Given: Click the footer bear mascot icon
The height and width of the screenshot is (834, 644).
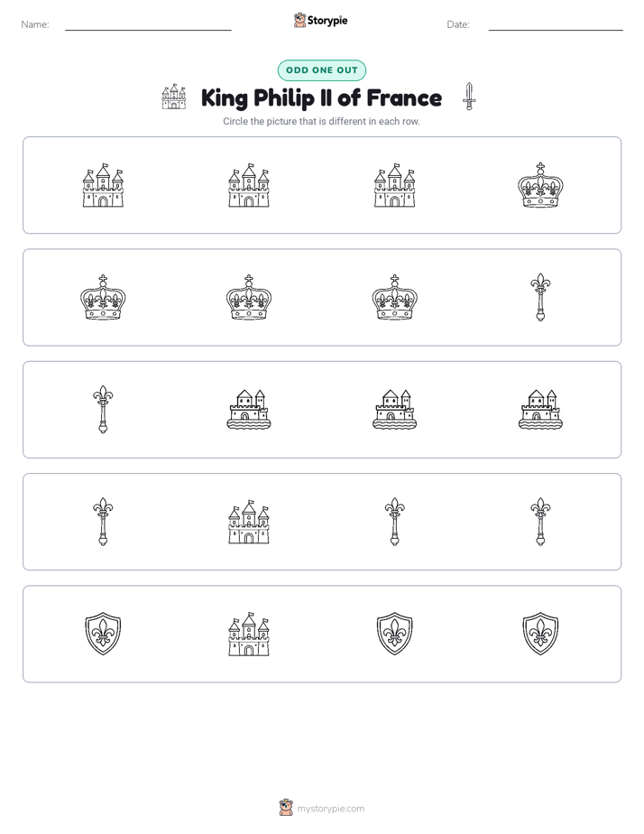Looking at the screenshot, I should 286,808.
